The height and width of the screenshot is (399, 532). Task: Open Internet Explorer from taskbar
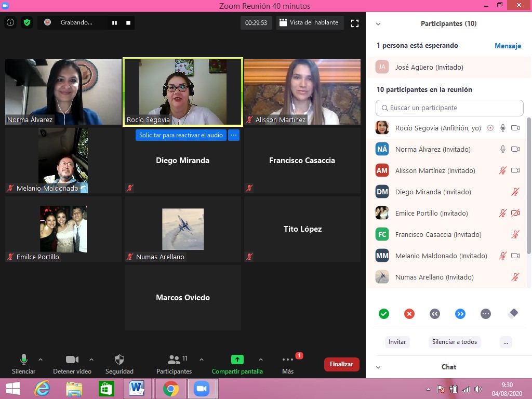click(x=43, y=389)
